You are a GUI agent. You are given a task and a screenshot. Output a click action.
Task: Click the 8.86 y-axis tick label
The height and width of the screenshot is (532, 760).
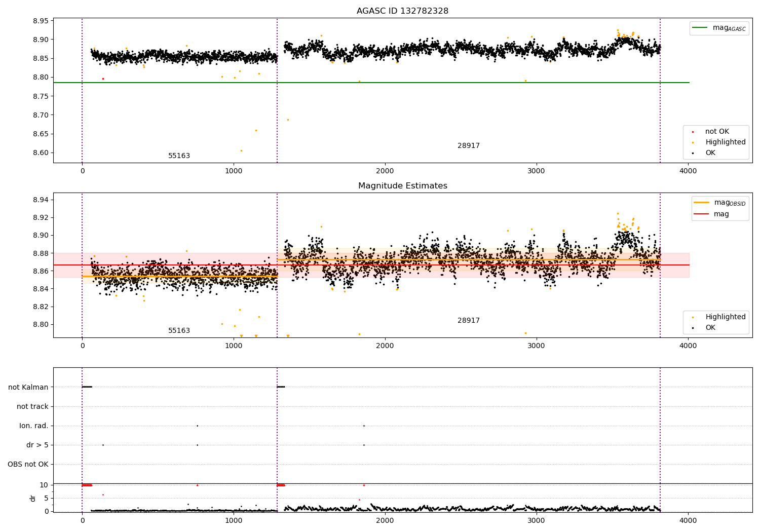click(41, 271)
